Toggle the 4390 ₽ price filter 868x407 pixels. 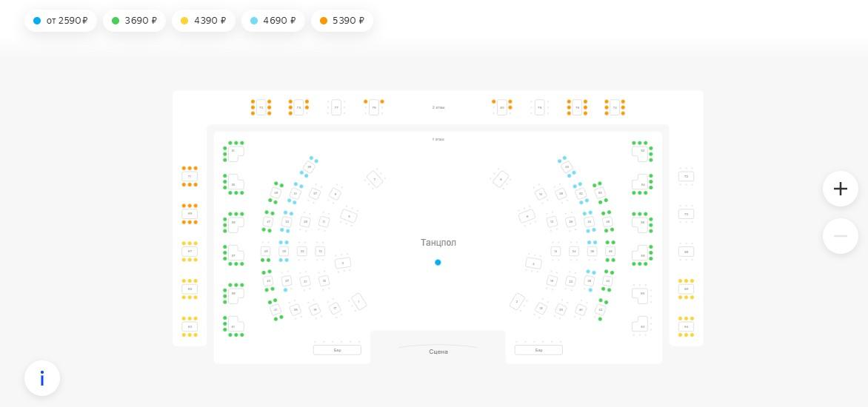point(203,21)
